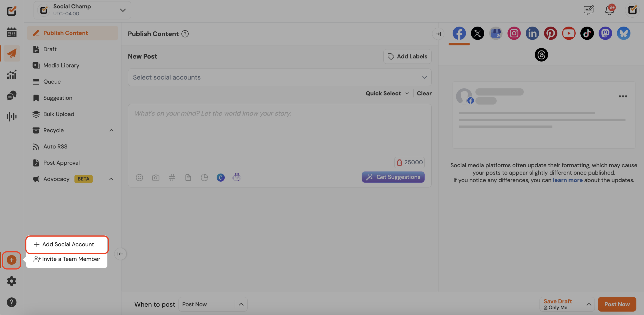Select the TikTok preview icon
Viewport: 644px width, 315px height.
[x=587, y=33]
